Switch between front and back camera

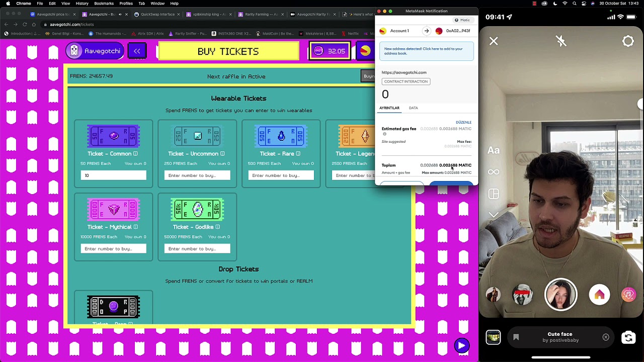click(628, 337)
